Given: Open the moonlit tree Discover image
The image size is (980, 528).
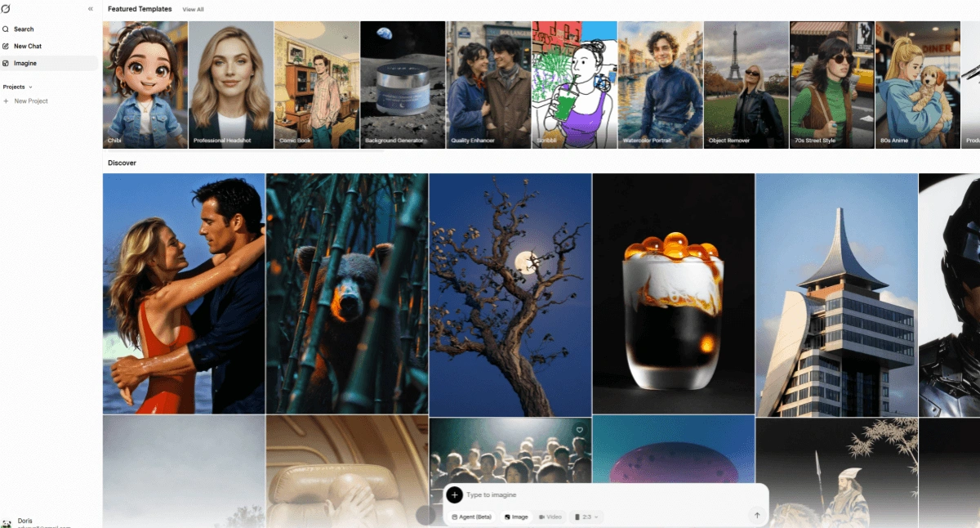Looking at the screenshot, I should pos(510,294).
